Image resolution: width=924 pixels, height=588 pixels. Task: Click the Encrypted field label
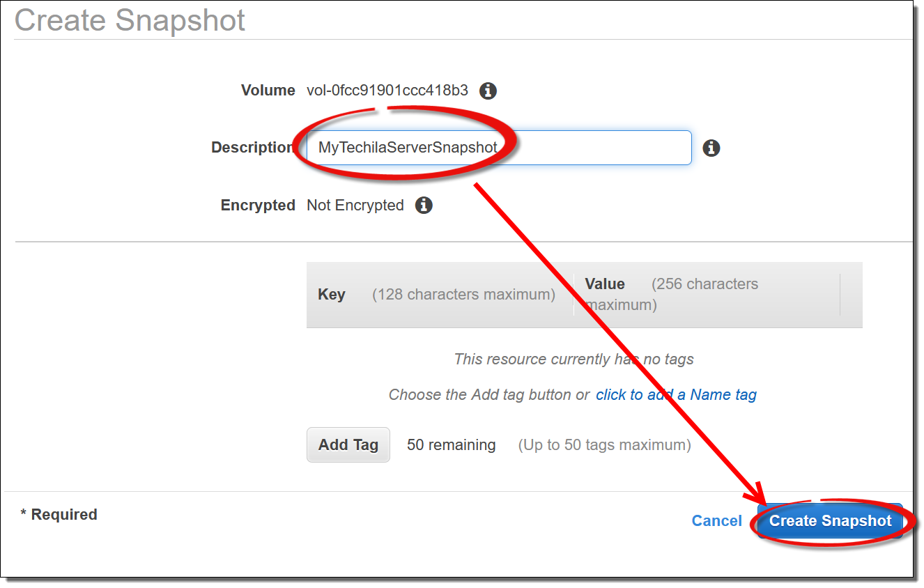pos(258,206)
